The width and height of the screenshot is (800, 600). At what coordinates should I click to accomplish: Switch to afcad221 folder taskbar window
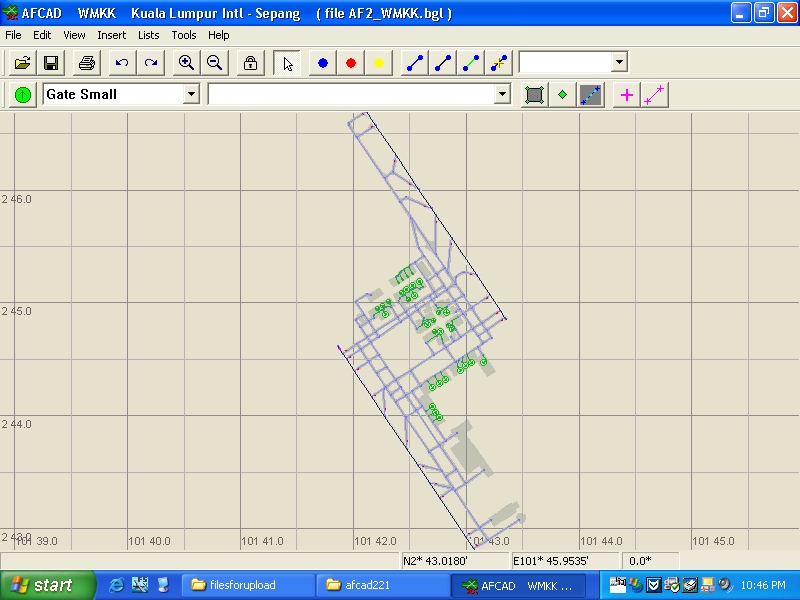click(x=383, y=585)
